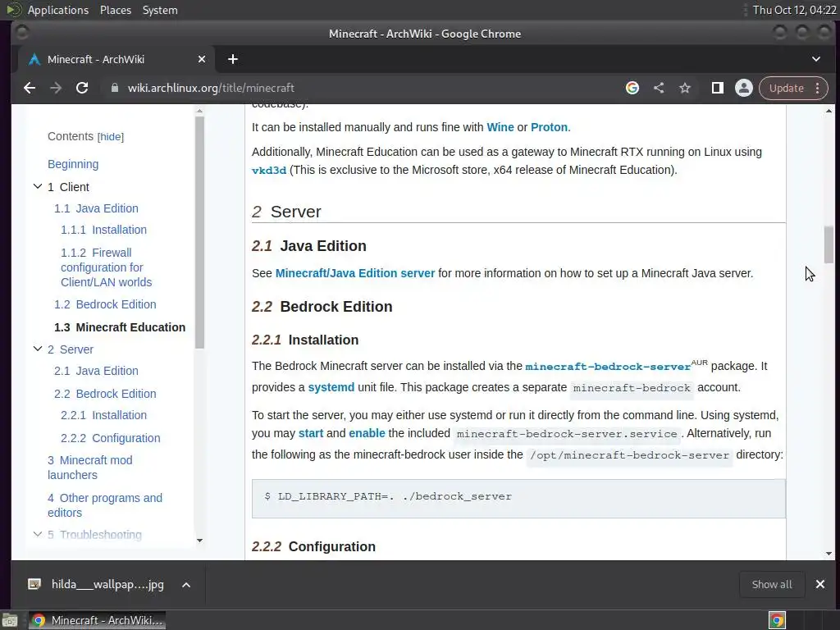
Task: Open the Chrome side panel
Action: (717, 88)
